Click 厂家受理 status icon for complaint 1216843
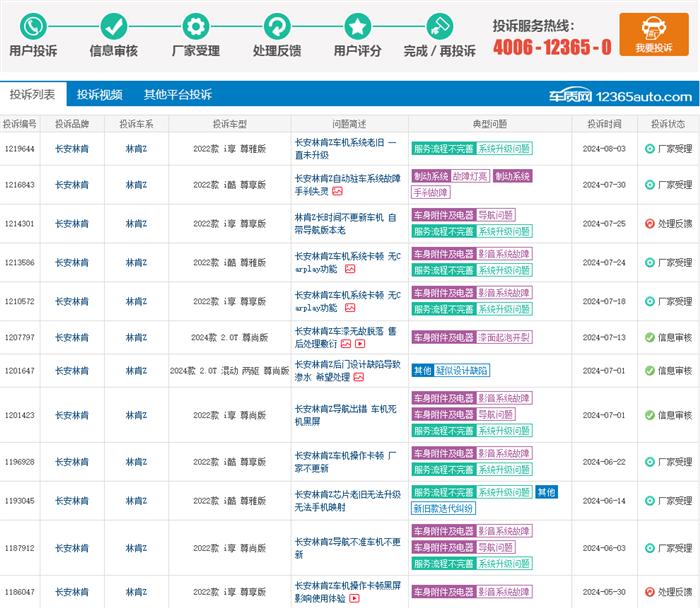The width and height of the screenshot is (700, 608). point(650,185)
